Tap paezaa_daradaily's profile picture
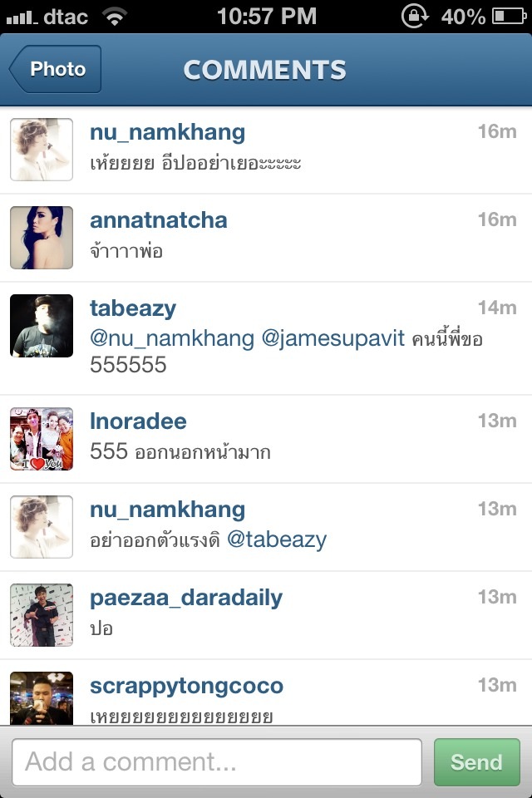This screenshot has width=532, height=798. (x=42, y=615)
